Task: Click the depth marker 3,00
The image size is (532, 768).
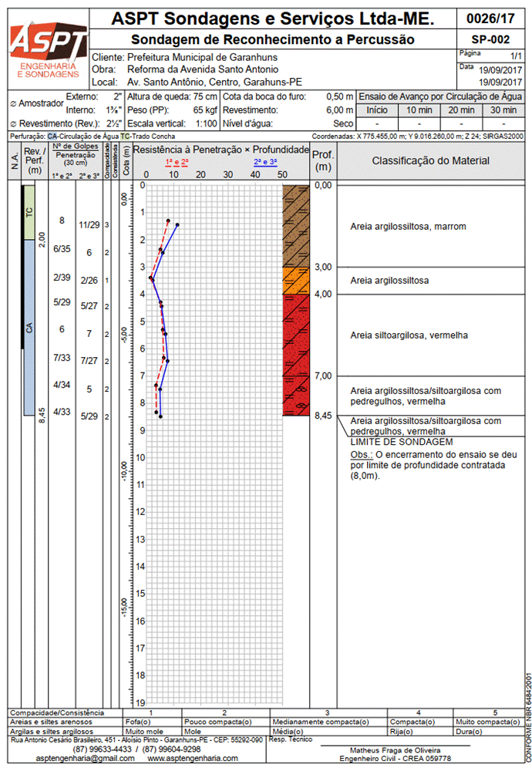Action: point(322,267)
